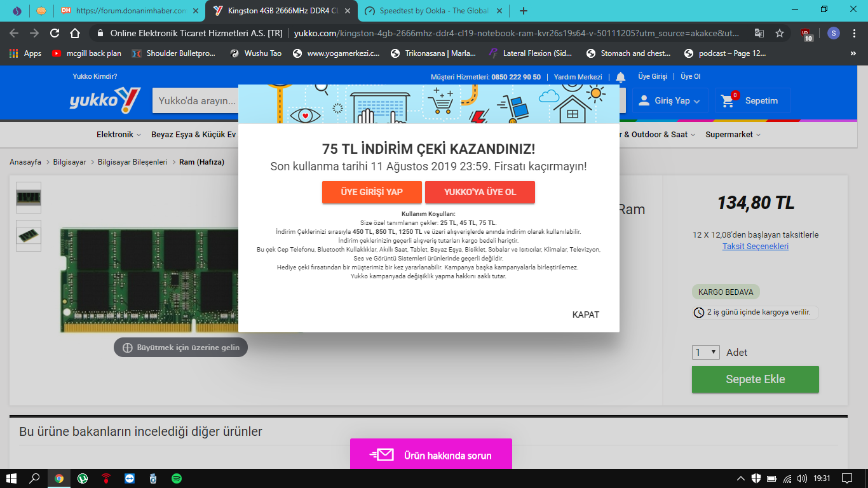
Task: Open Apps bookmarks shortcut
Action: click(25, 53)
